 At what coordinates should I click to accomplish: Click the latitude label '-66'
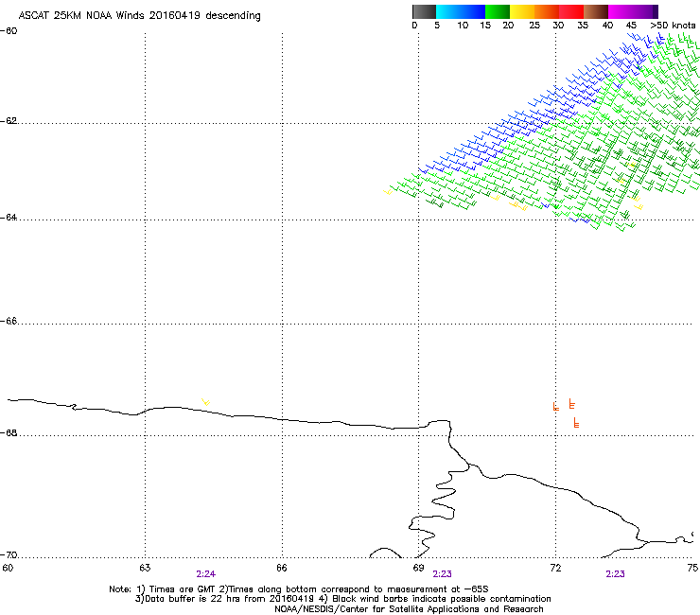(9, 322)
